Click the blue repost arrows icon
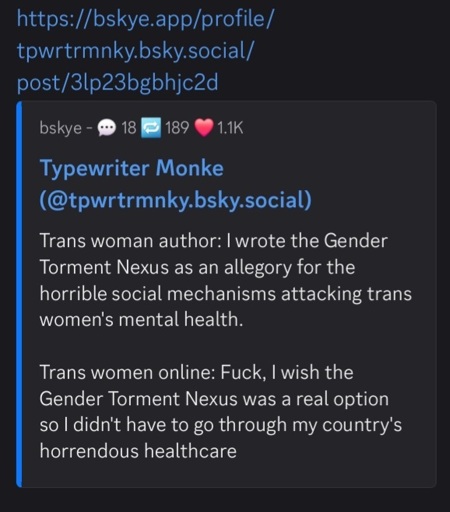 (x=151, y=128)
